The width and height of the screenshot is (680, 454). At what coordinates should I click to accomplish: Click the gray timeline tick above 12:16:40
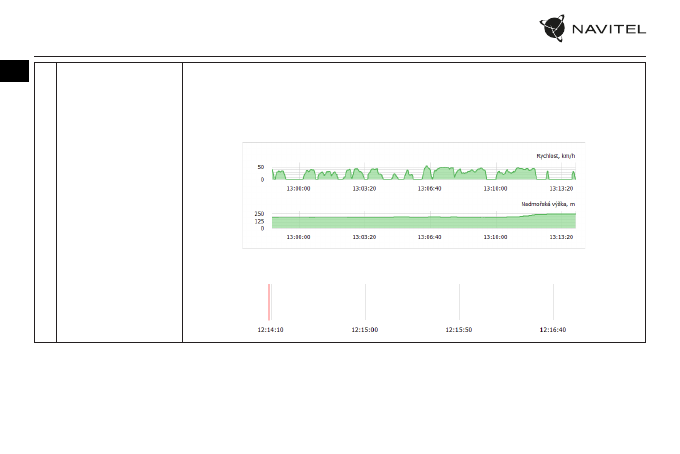point(553,301)
